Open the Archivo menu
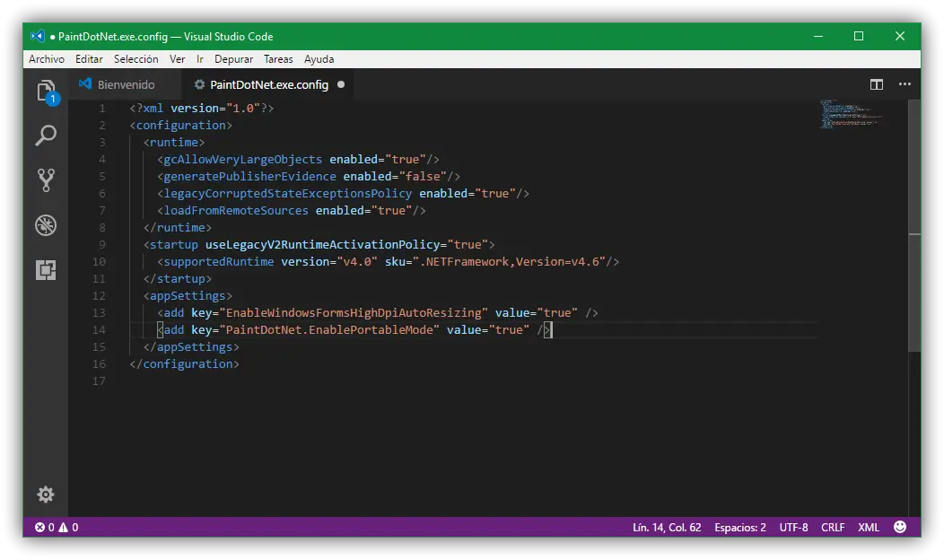Viewport: 944px width, 560px height. click(47, 59)
